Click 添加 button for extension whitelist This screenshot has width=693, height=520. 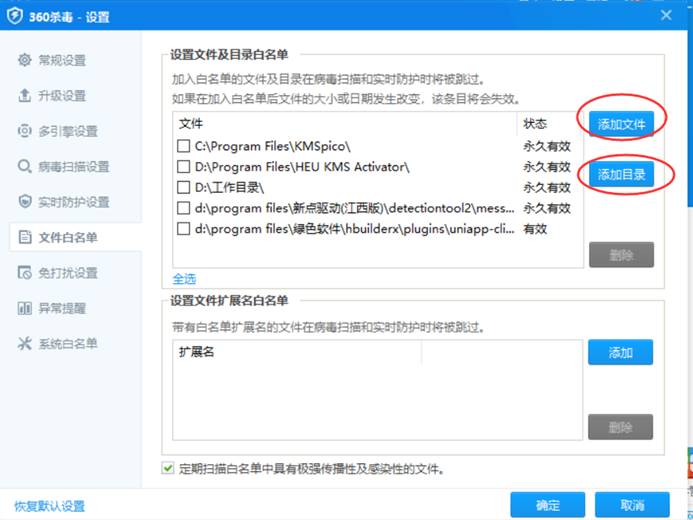click(x=620, y=352)
